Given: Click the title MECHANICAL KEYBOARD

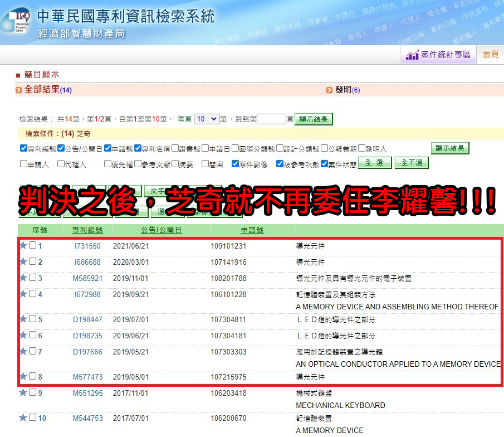Looking at the screenshot, I should pyautogui.click(x=340, y=405).
